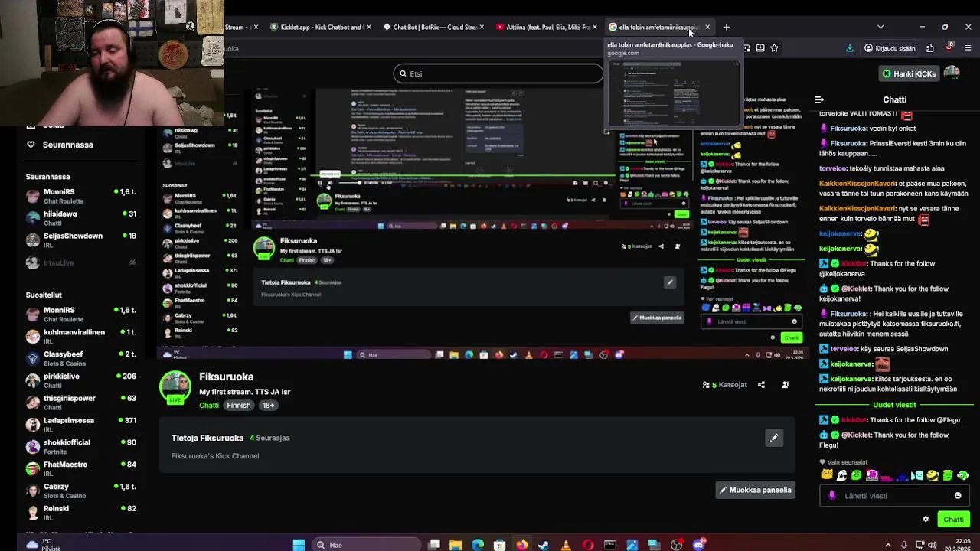Image resolution: width=980 pixels, height=551 pixels.
Task: Collapse the chat panel with arrow icon
Action: coord(819,99)
